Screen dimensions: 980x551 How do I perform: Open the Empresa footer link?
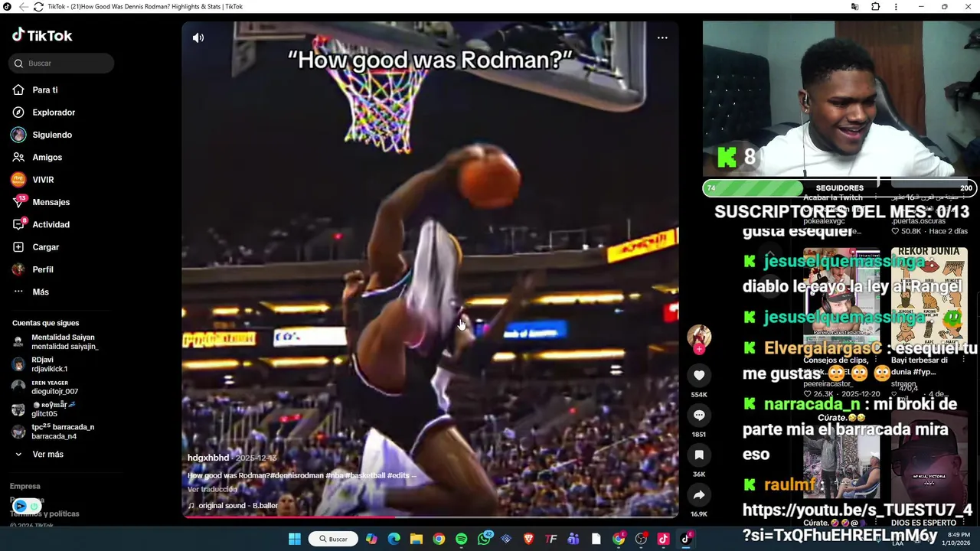pos(25,486)
